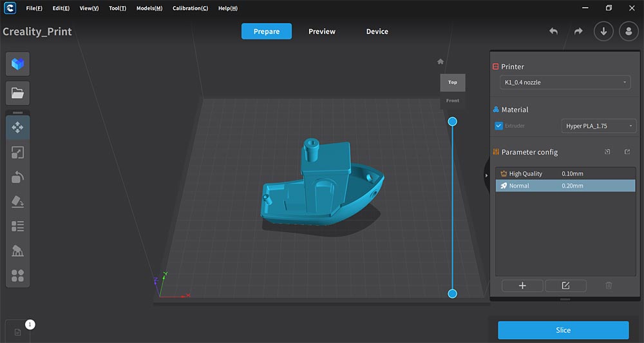Delete profile with trash icon
Image resolution: width=644 pixels, height=343 pixels.
[609, 286]
